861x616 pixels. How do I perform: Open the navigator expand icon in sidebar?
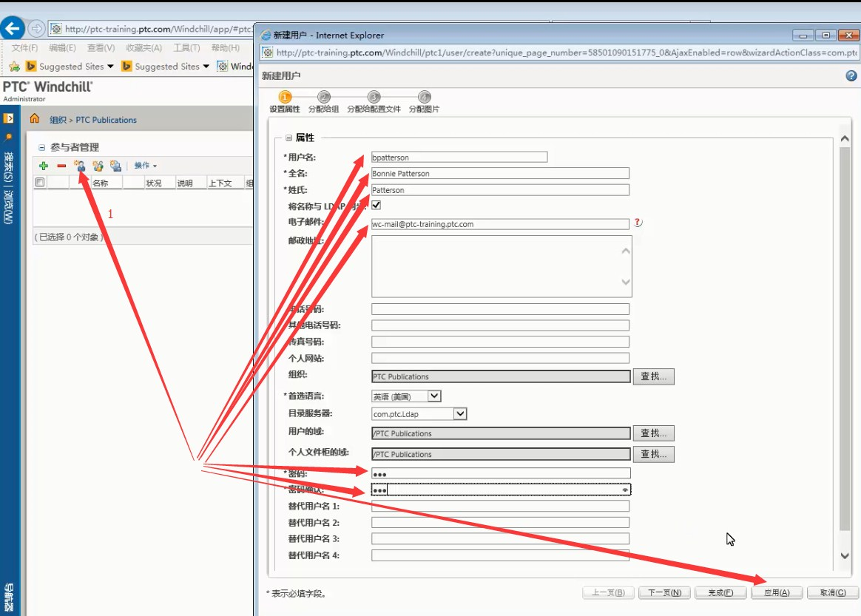(8, 118)
